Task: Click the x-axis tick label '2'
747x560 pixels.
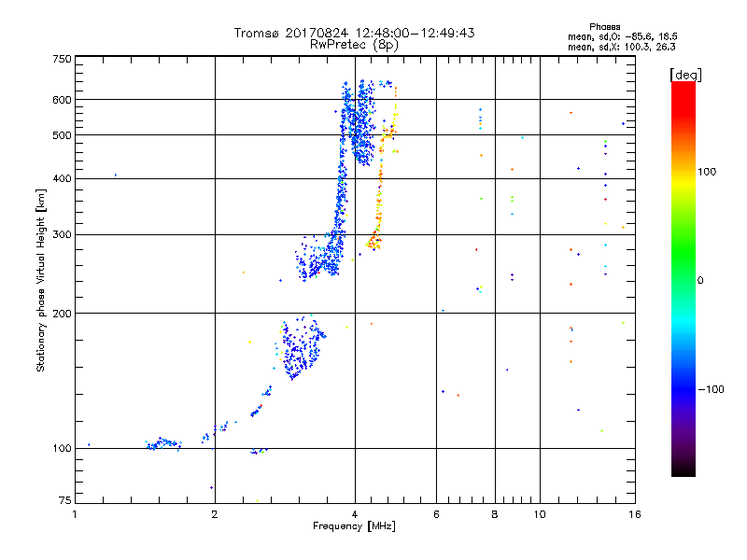Action: pos(215,514)
